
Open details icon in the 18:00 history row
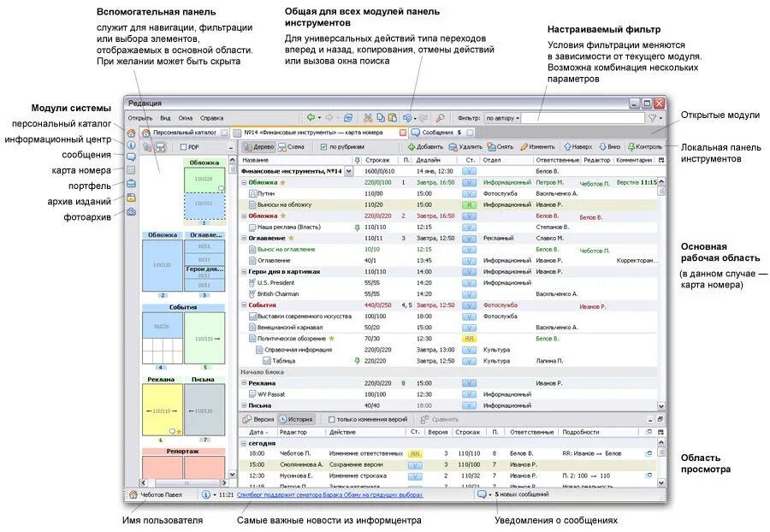click(649, 453)
